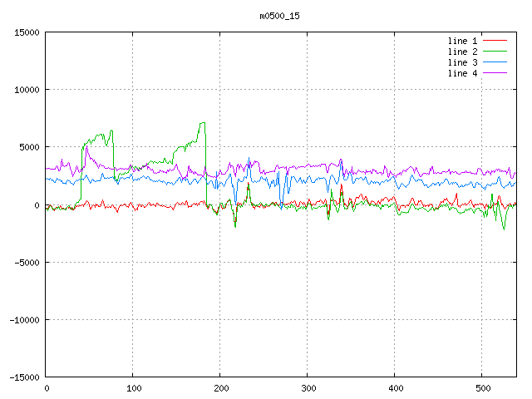This screenshot has width=532, height=399.
Task: Click the 5000 y-axis tick label
Action: [x=29, y=147]
